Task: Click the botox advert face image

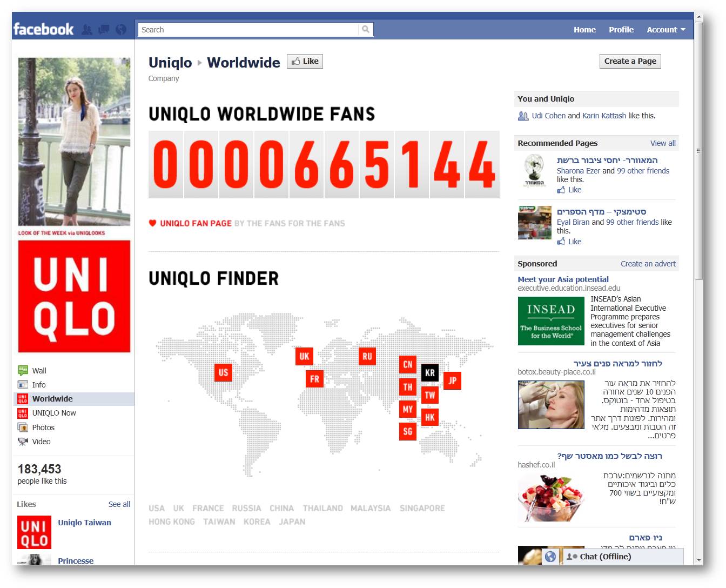Action: (x=551, y=405)
